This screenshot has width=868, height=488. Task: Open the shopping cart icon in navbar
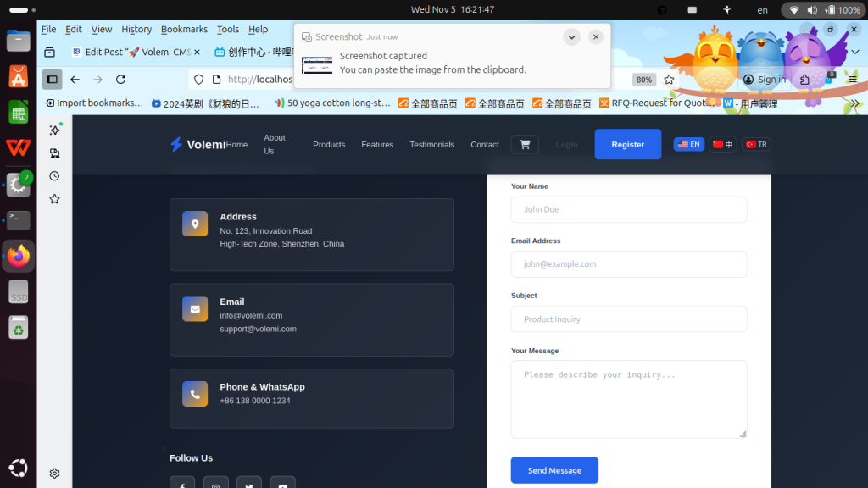(525, 144)
